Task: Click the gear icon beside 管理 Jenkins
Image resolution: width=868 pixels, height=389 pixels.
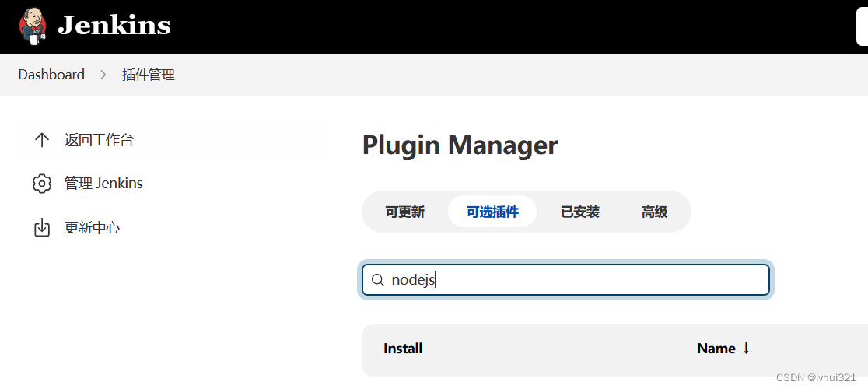Action: (x=42, y=184)
